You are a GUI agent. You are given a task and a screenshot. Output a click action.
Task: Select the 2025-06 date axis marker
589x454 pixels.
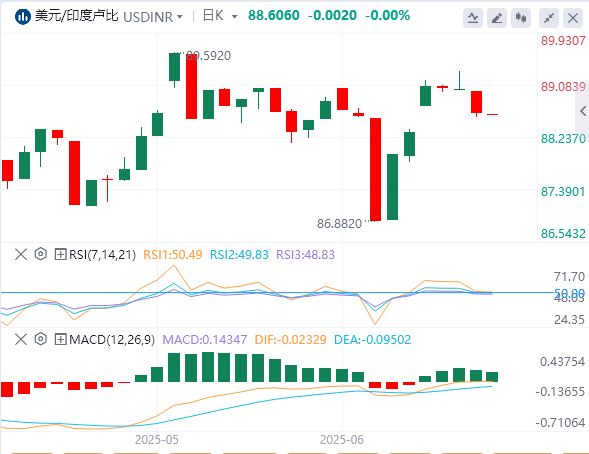342,440
